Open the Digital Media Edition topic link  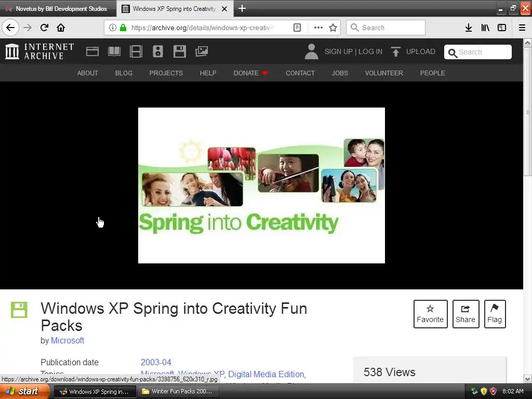pos(266,374)
